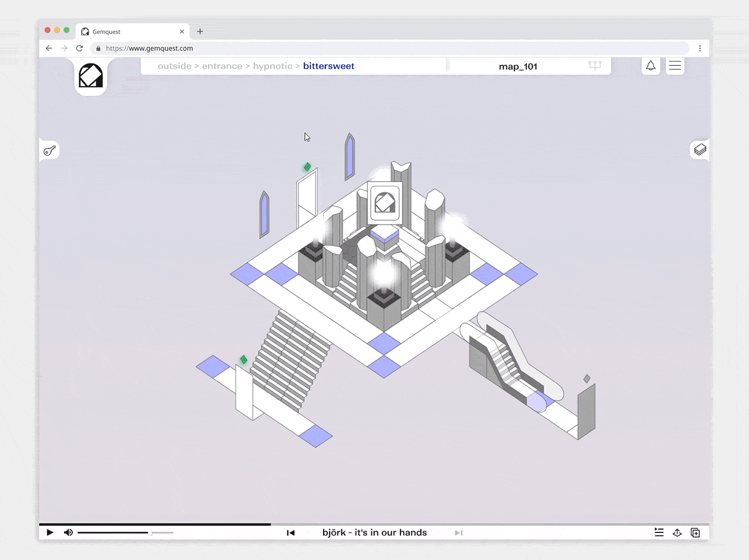Open the key panel on the left
Image resolution: width=749 pixels, height=560 pixels.
click(50, 150)
